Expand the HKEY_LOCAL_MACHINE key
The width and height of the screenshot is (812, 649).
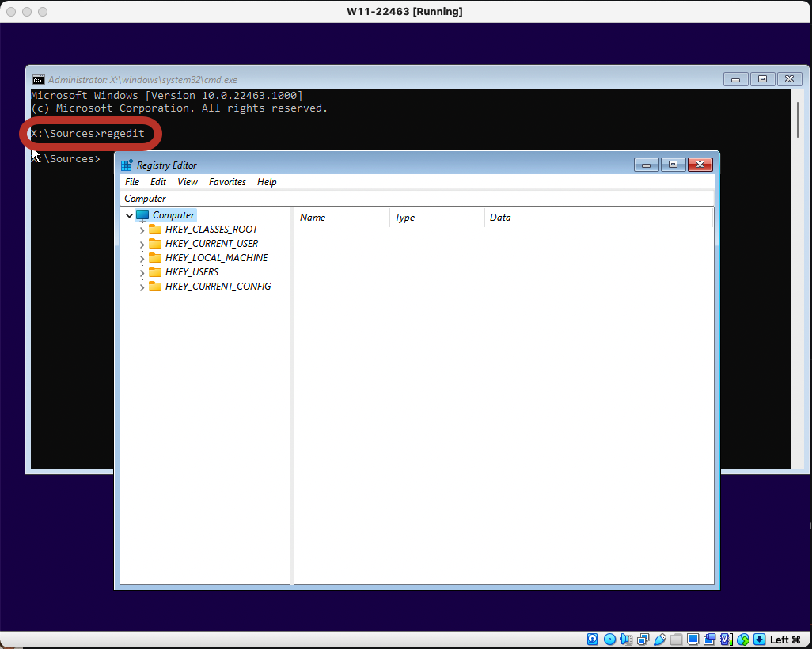[142, 259]
